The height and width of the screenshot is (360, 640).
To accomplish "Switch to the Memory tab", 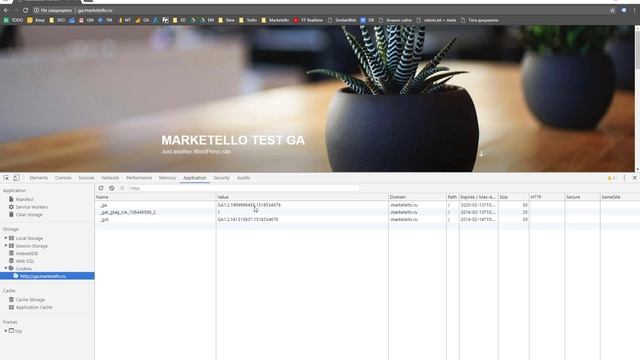I will click(167, 178).
